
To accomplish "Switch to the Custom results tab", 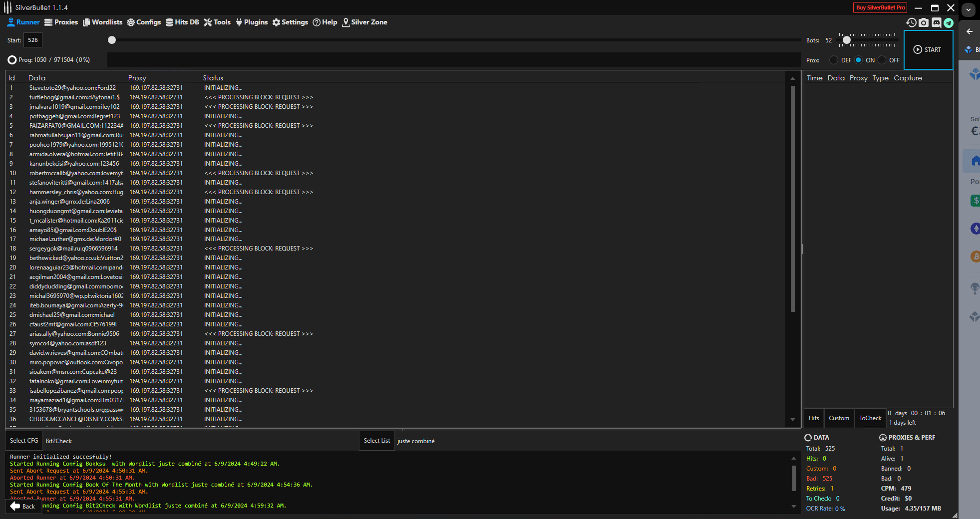I will [x=839, y=418].
